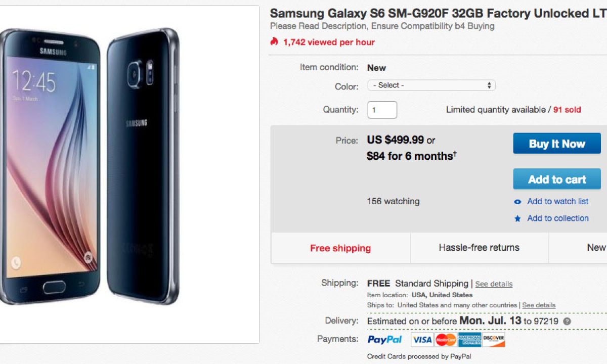This screenshot has height=364, width=607.
Task: Click the help icon beside ZIP 97219
Action: tap(567, 321)
